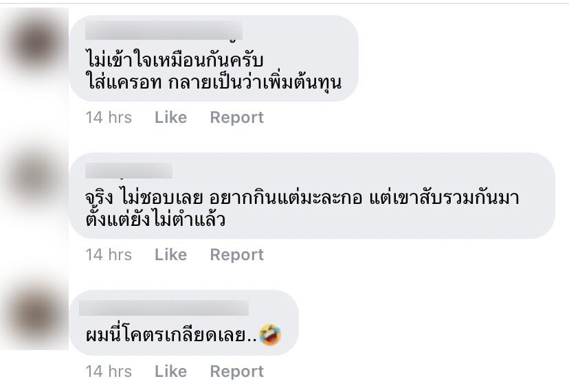Click the laughing emoji in the last comment
This screenshot has height=392, width=569.
271,336
